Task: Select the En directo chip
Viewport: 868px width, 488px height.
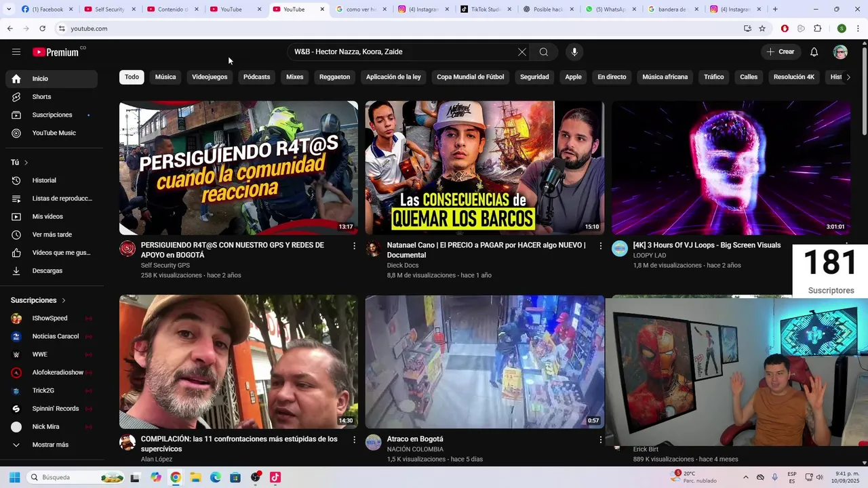Action: tap(612, 77)
